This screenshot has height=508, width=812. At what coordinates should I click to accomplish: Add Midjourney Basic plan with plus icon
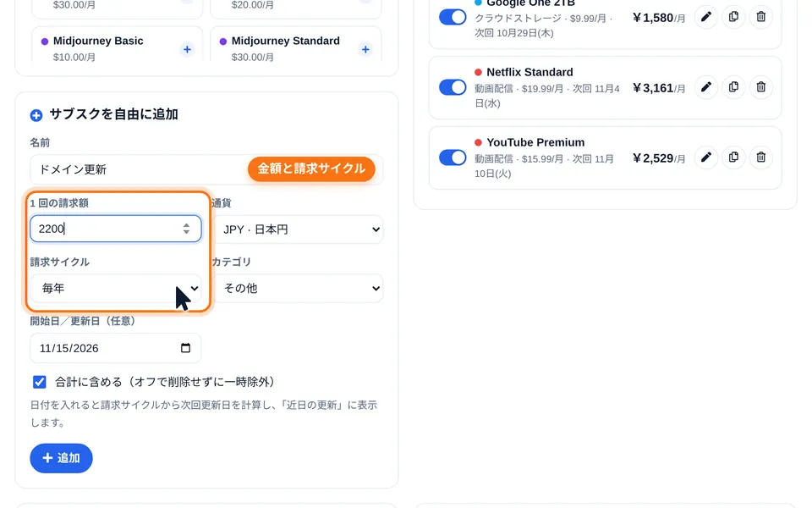tap(187, 50)
